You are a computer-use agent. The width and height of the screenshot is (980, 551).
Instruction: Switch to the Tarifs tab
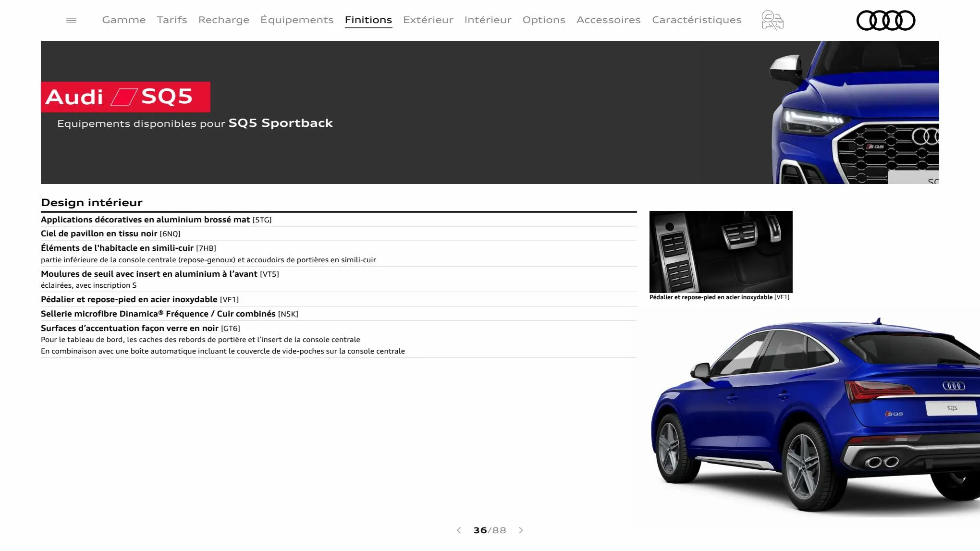pos(172,20)
